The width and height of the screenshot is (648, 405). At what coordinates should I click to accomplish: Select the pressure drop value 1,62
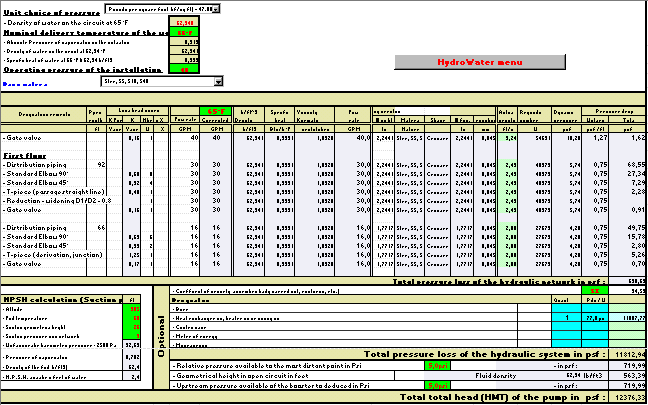(628, 138)
